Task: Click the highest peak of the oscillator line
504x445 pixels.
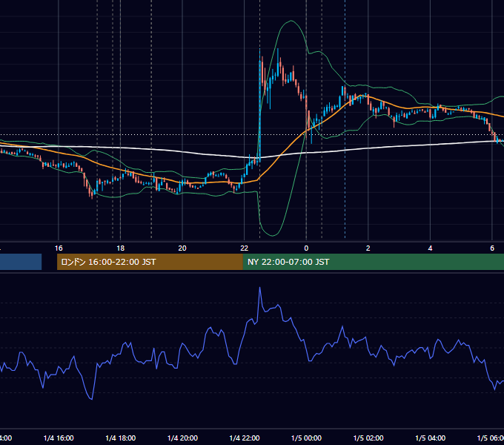Action: point(259,288)
